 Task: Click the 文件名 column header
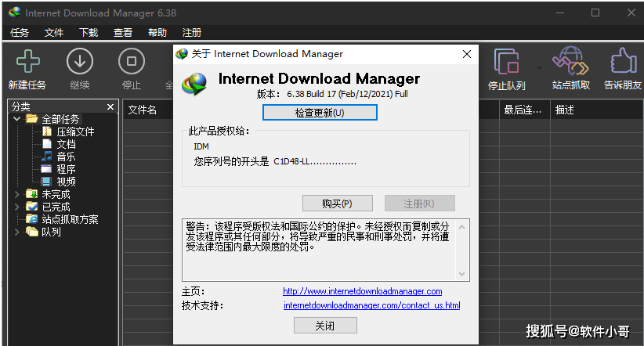click(x=142, y=110)
